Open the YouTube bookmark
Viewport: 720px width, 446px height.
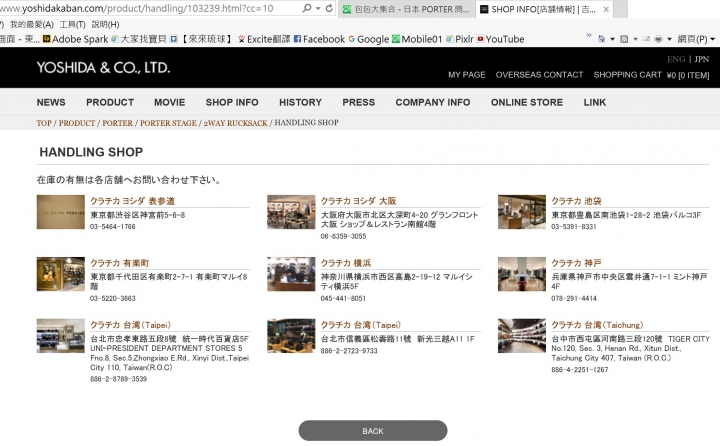tap(501, 39)
